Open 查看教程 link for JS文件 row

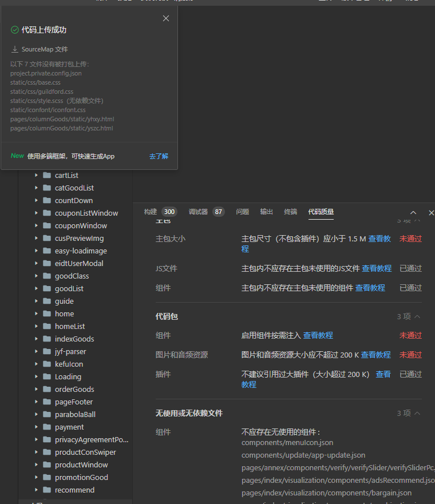tap(377, 268)
